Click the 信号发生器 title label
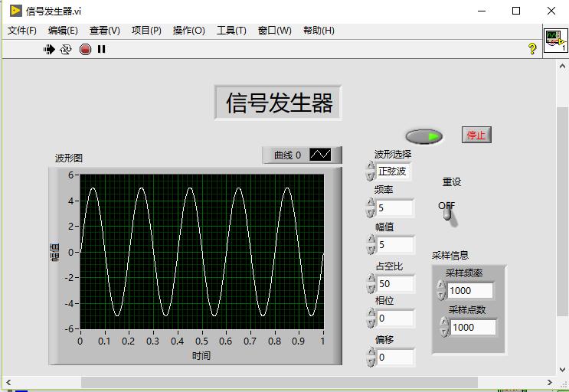Screen dimensions: 569x392 278,103
